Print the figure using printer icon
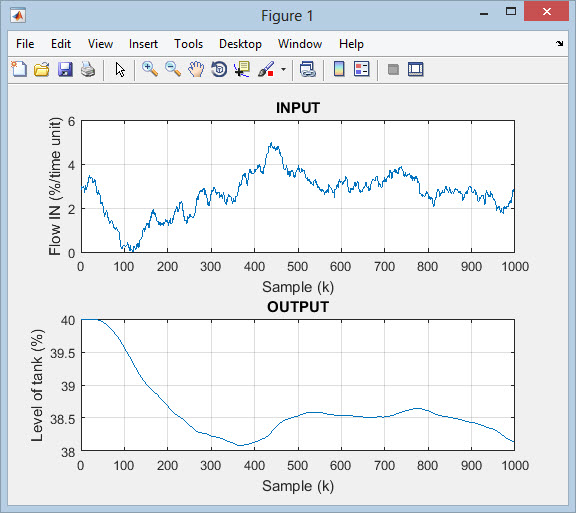Viewport: 576px width, 513px height. click(x=88, y=69)
